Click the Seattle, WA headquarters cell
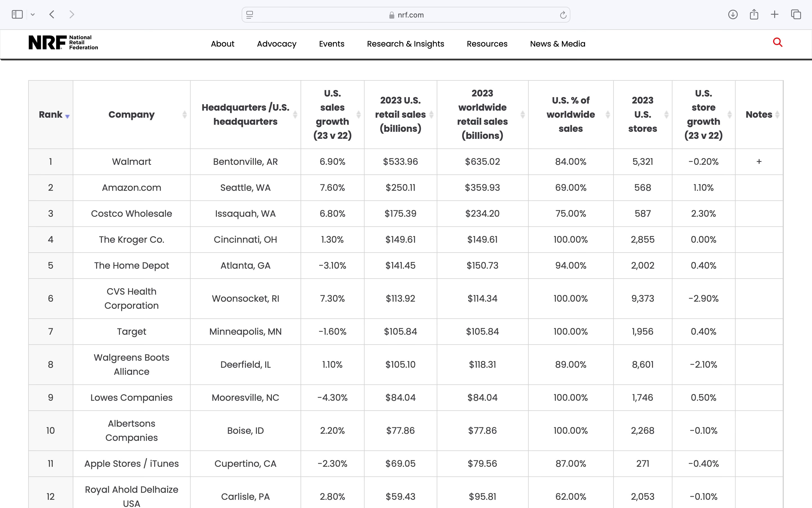The width and height of the screenshot is (812, 508). (245, 187)
